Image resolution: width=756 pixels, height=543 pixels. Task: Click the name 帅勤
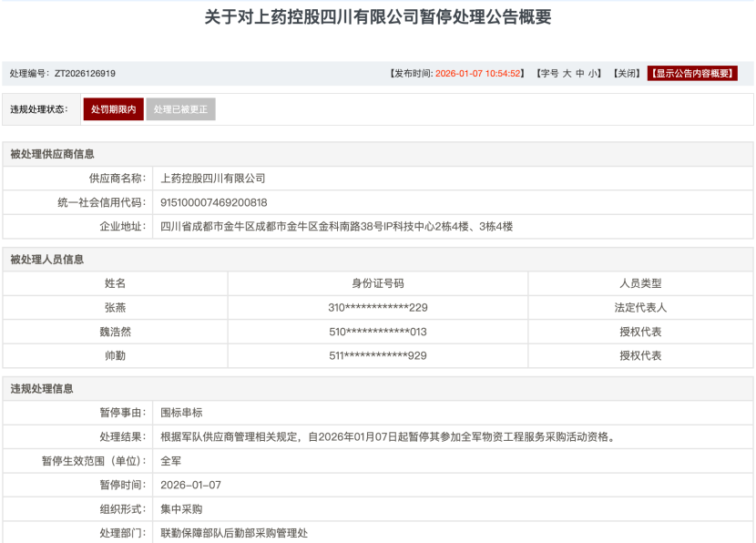(116, 356)
